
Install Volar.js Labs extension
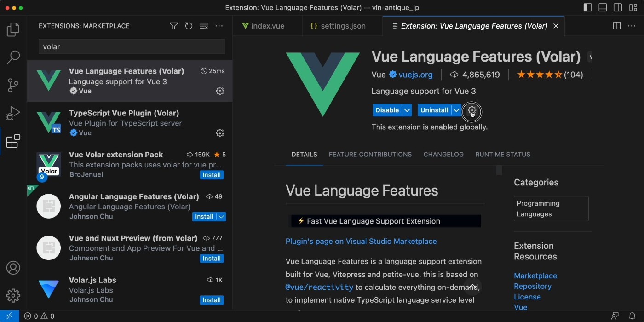(x=212, y=300)
